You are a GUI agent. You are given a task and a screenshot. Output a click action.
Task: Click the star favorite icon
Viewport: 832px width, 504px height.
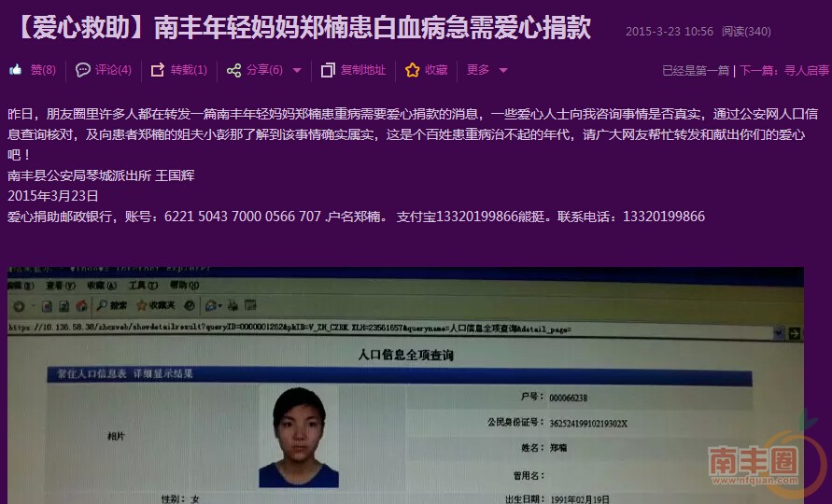click(413, 70)
